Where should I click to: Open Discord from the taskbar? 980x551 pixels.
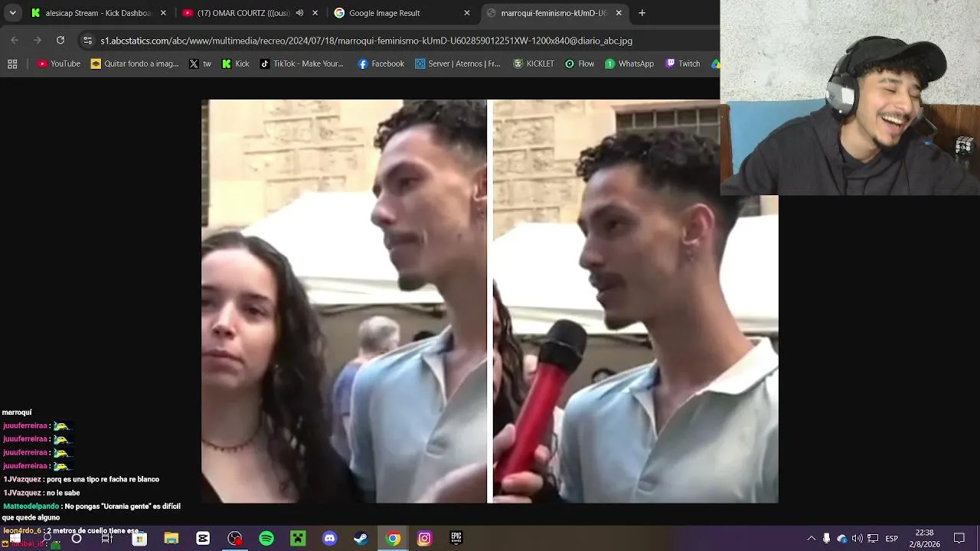(x=329, y=539)
